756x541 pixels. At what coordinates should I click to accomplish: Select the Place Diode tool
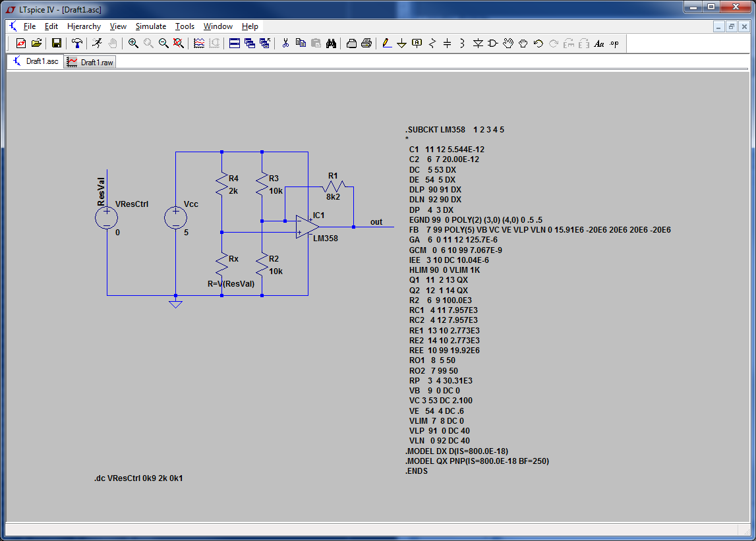click(x=478, y=43)
